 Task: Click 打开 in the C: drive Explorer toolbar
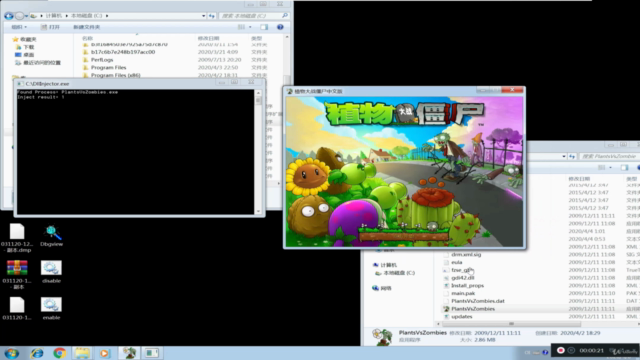coord(50,27)
